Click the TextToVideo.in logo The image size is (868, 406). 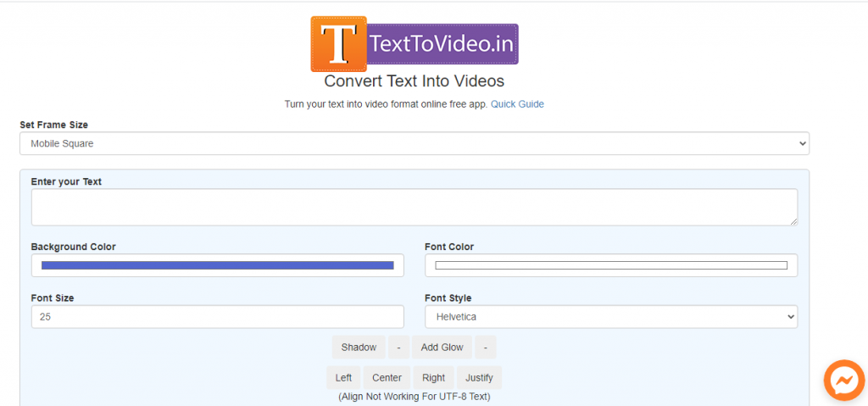coord(414,44)
